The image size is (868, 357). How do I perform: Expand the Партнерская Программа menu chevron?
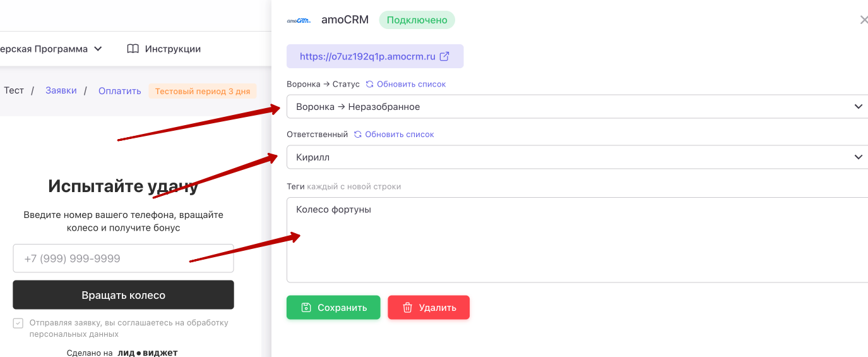point(98,49)
